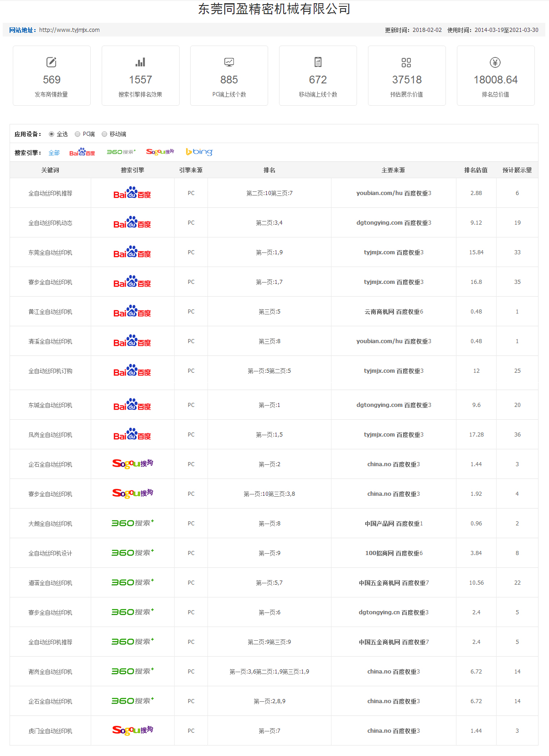Click 360 logo in 道滘全自动丝印机 row

coord(133,582)
